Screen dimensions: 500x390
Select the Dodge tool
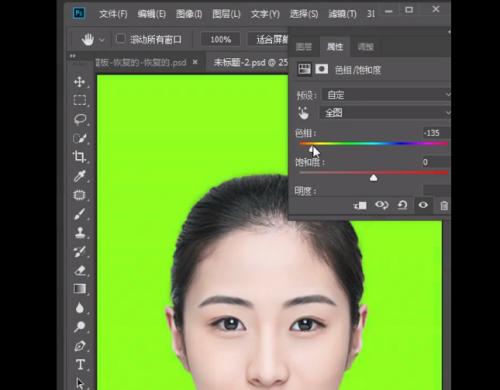79,327
